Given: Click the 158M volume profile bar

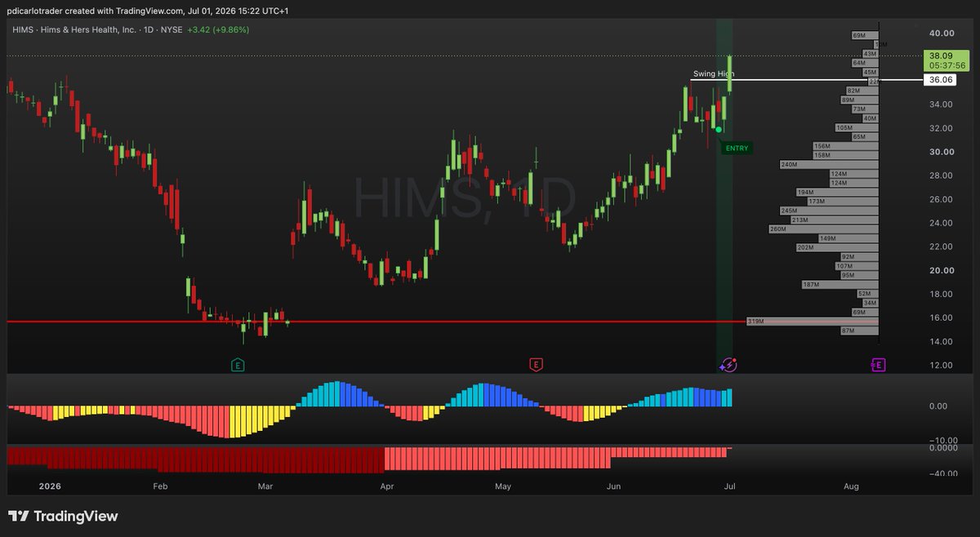Looking at the screenshot, I should [845, 155].
